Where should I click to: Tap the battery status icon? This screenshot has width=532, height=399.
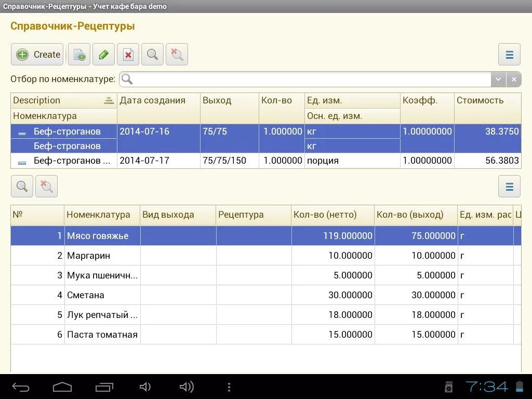[x=520, y=387]
